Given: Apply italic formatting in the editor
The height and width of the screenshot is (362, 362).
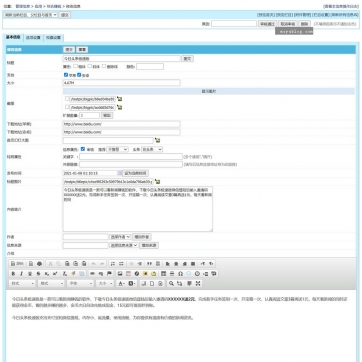Looking at the screenshot, I should (21, 274).
